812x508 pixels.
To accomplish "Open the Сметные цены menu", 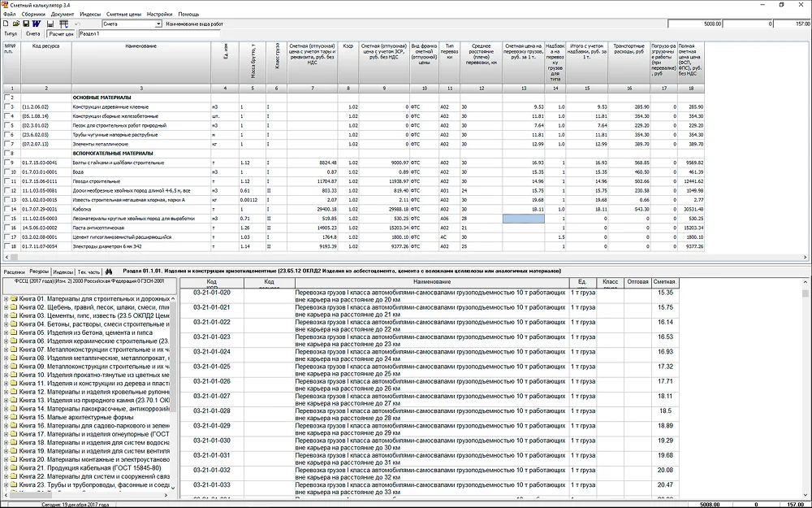I will (123, 14).
